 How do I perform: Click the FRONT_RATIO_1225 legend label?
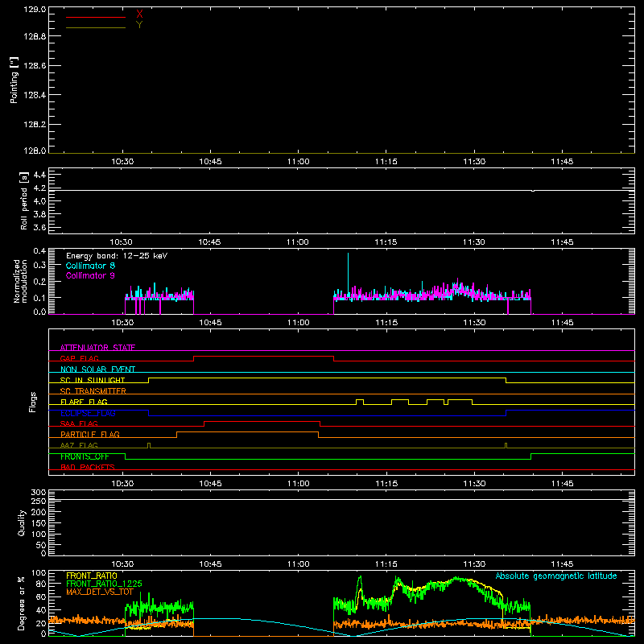(x=104, y=584)
